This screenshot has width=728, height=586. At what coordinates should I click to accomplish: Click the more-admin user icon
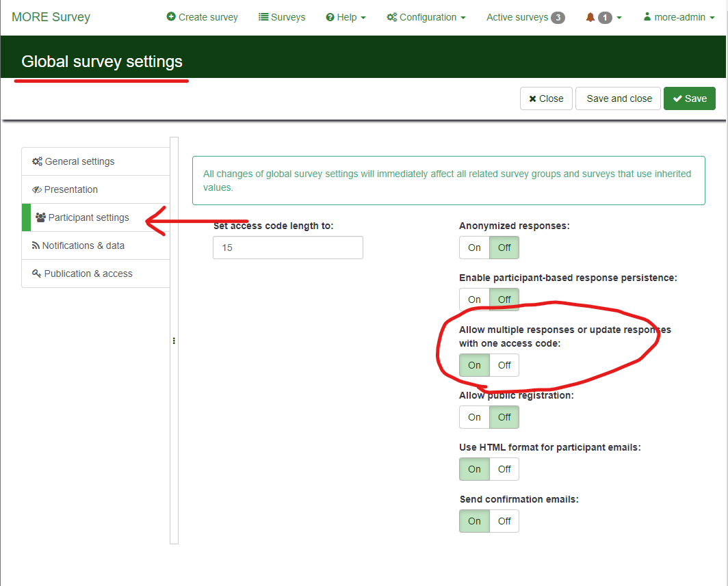(x=647, y=16)
